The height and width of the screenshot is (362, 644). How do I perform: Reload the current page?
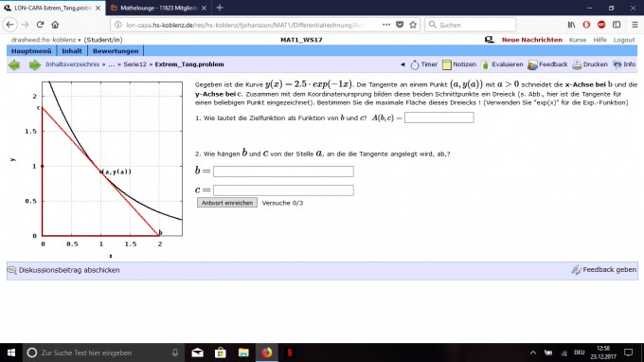point(40,25)
